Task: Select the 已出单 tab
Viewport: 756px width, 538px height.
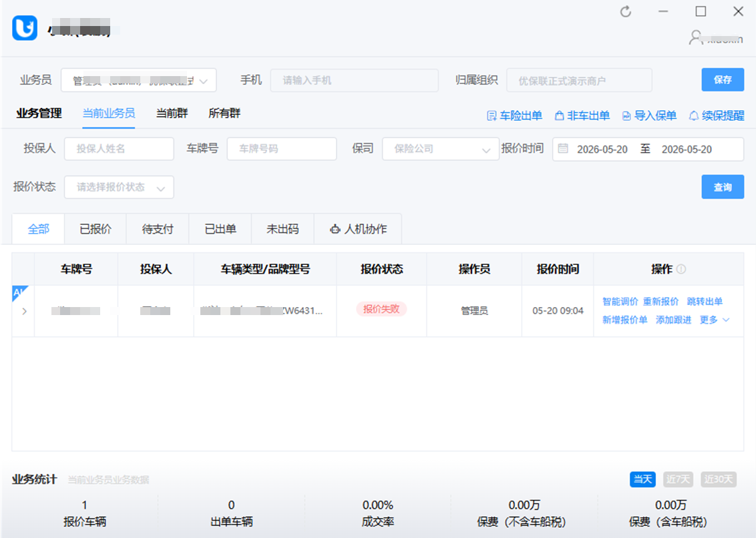Action: [x=220, y=229]
